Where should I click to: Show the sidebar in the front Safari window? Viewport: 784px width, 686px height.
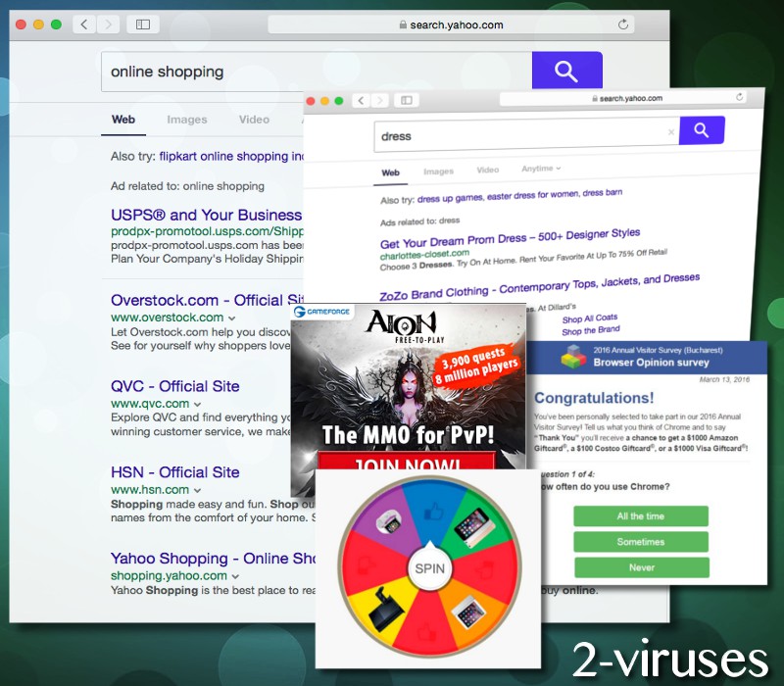click(405, 101)
